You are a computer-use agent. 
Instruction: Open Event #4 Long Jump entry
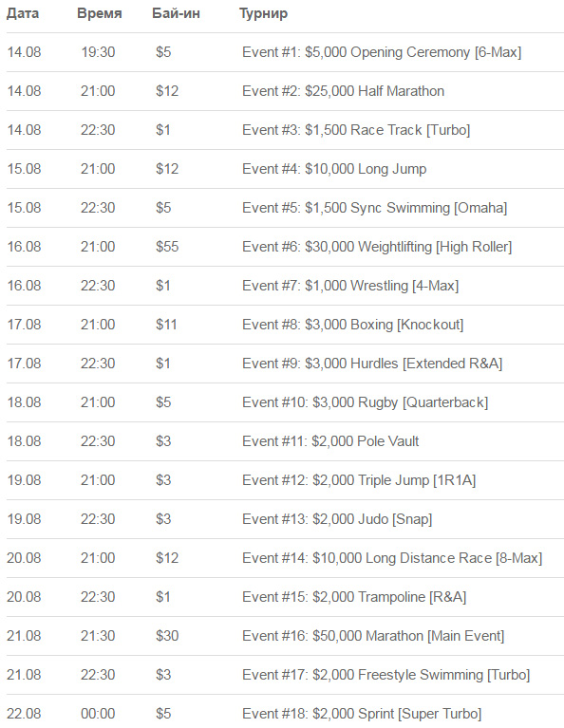(x=334, y=170)
